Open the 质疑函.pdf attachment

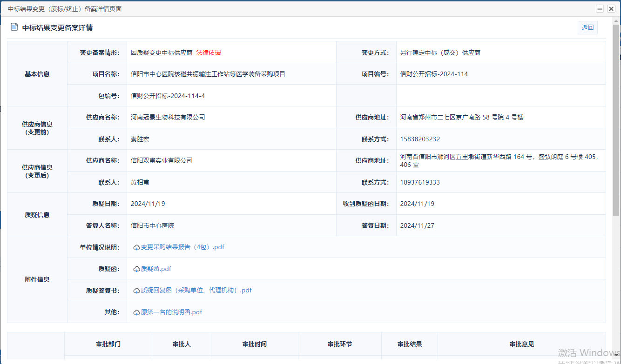(x=156, y=269)
